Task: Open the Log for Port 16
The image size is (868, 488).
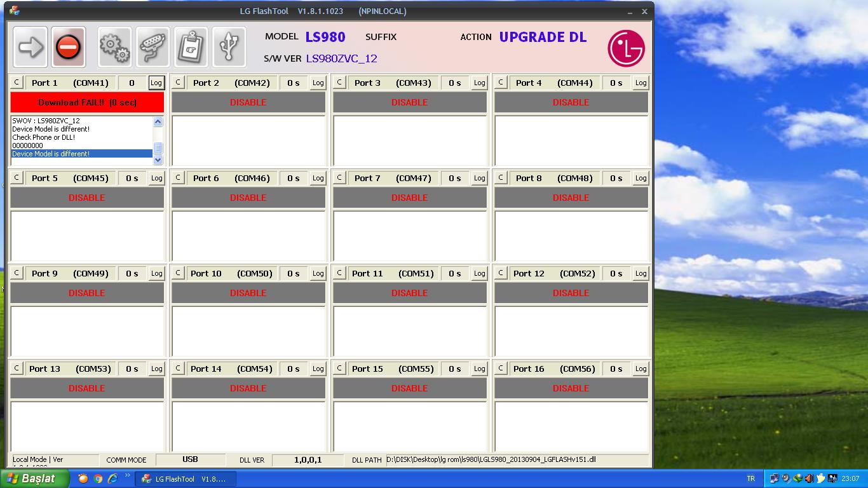Action: [x=641, y=369]
